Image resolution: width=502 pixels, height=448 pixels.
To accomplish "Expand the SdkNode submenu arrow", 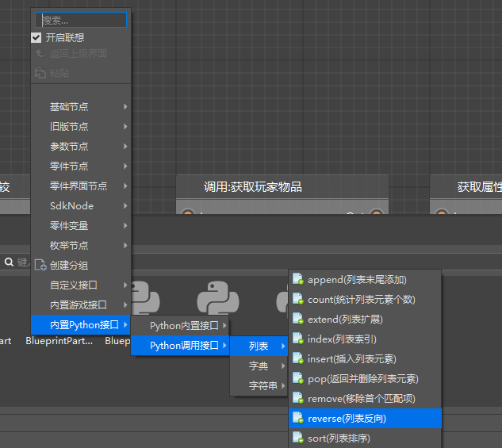I will [x=125, y=205].
